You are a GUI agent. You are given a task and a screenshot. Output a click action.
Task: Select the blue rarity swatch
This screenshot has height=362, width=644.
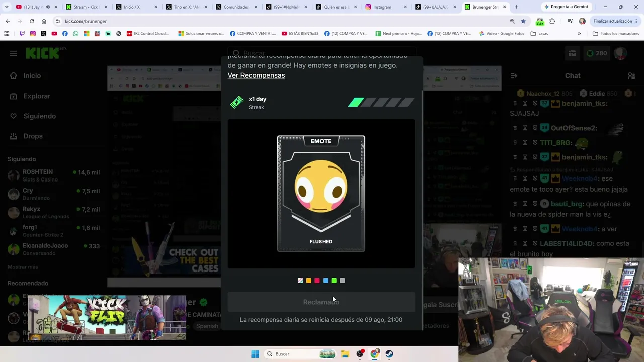pos(326,281)
